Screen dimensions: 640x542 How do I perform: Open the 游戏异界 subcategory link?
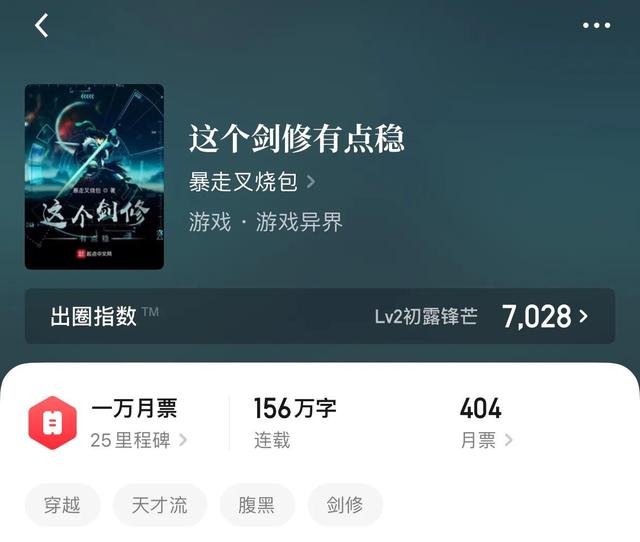coord(299,222)
